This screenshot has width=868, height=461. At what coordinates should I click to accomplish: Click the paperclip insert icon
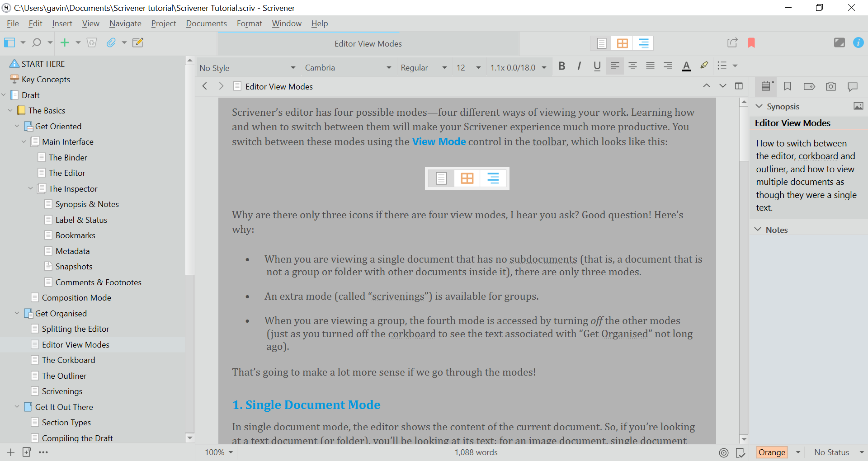[111, 42]
